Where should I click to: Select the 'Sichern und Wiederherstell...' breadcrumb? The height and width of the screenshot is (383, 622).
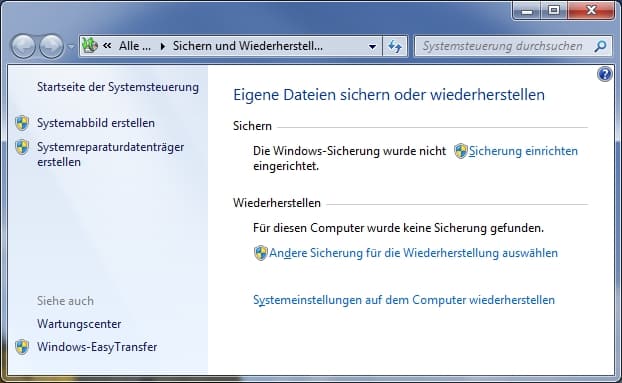tap(248, 46)
